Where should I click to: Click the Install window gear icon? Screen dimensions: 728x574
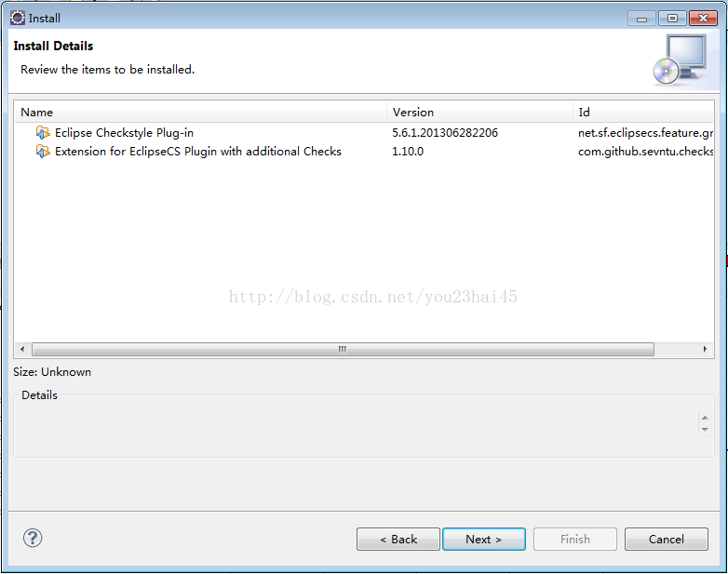18,18
